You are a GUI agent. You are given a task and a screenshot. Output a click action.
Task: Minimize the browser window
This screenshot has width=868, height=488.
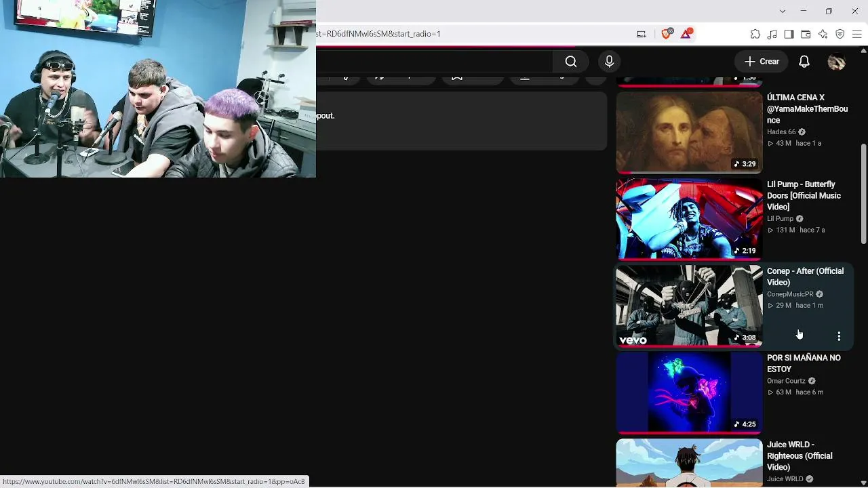tap(804, 11)
